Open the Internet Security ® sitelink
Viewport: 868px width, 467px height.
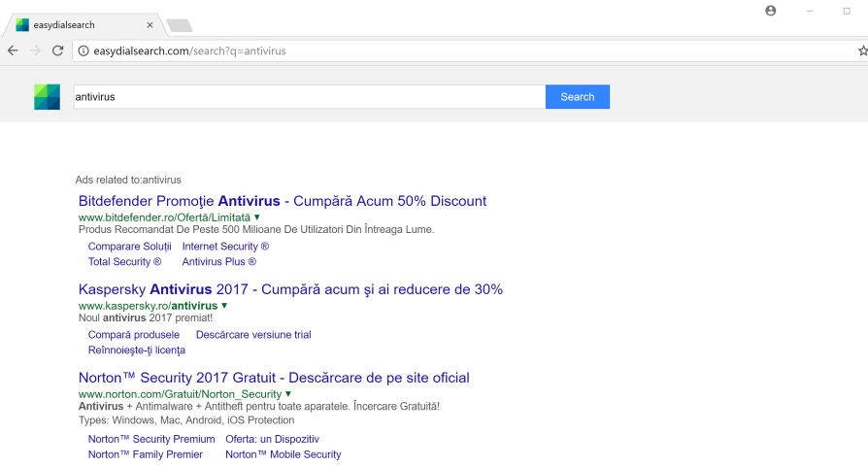click(x=225, y=247)
